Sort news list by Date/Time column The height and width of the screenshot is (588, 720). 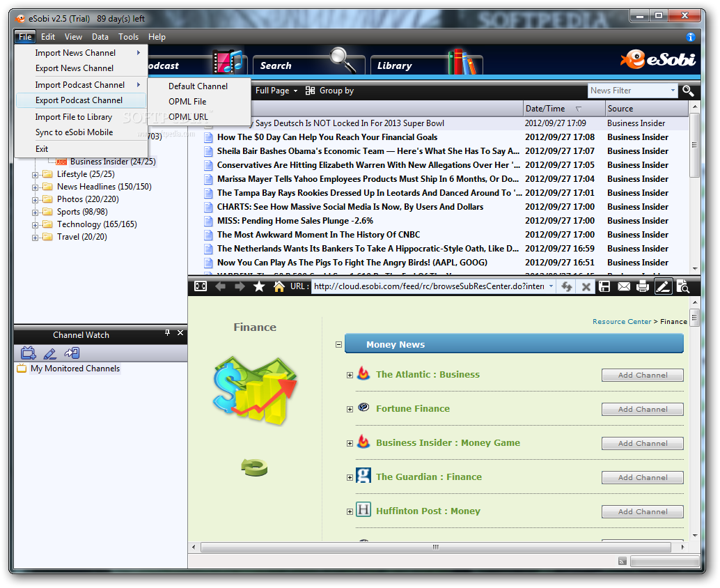pyautogui.click(x=564, y=109)
